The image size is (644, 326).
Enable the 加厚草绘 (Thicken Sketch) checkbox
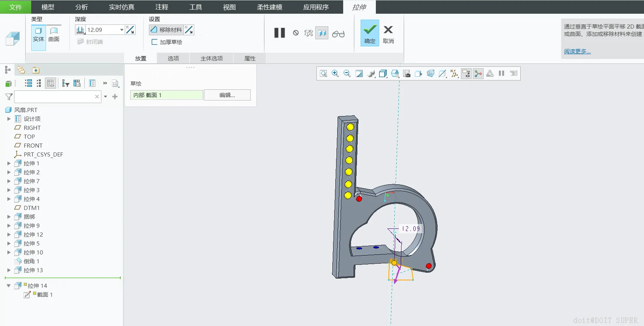(155, 42)
